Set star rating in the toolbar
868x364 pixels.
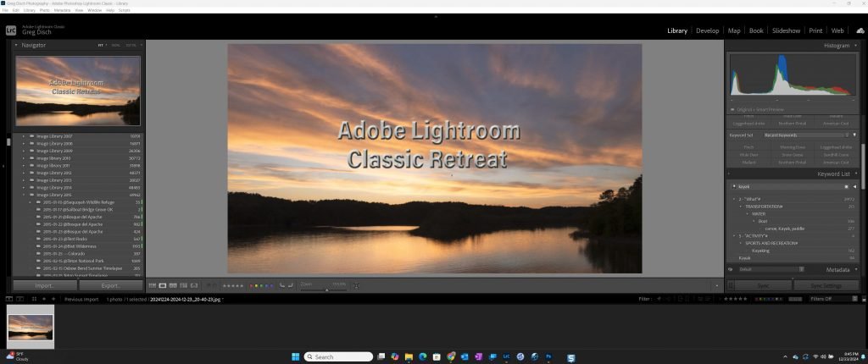(x=232, y=286)
